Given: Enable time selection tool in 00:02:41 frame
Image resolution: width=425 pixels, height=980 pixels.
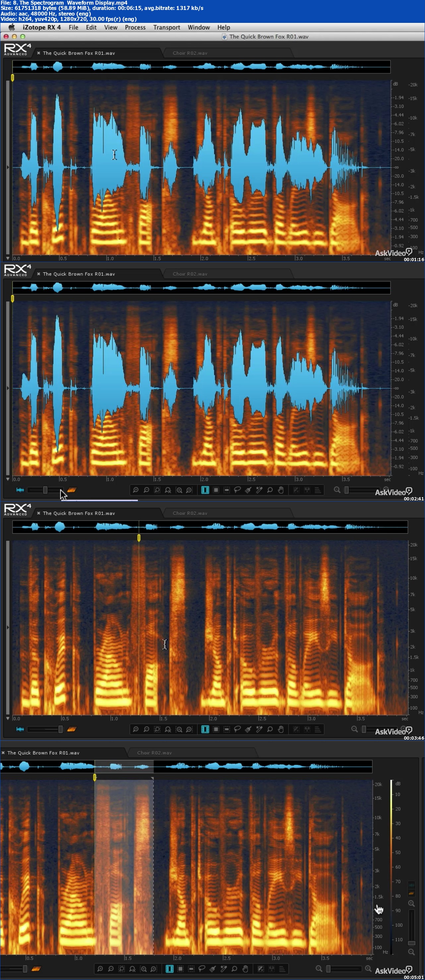Looking at the screenshot, I should point(205,490).
